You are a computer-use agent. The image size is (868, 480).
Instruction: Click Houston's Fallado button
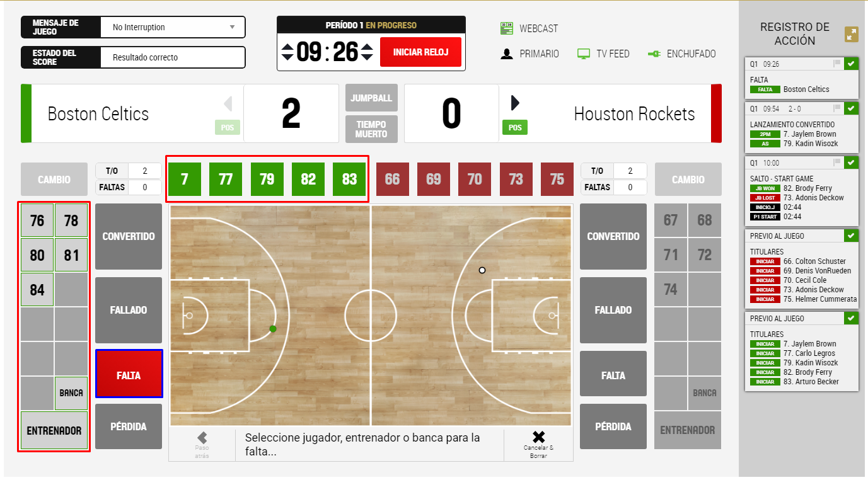613,310
